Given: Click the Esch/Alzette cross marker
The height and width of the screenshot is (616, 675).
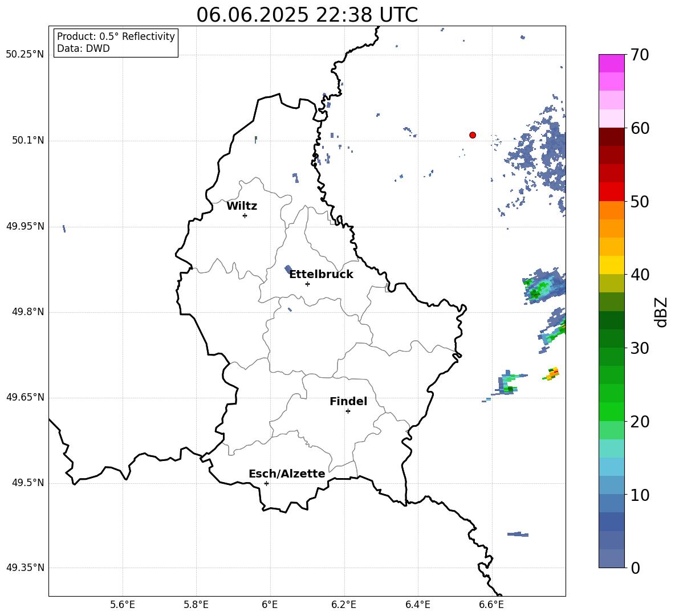Looking at the screenshot, I should (x=266, y=483).
